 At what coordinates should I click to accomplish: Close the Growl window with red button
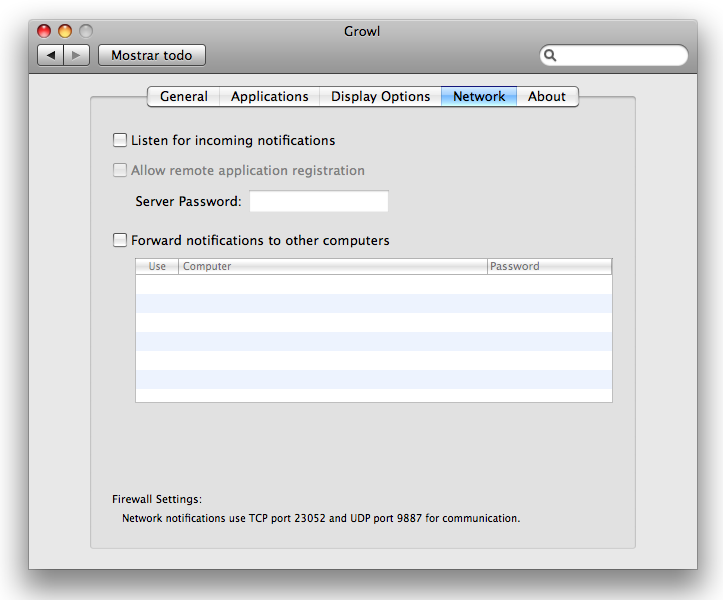pyautogui.click(x=44, y=31)
